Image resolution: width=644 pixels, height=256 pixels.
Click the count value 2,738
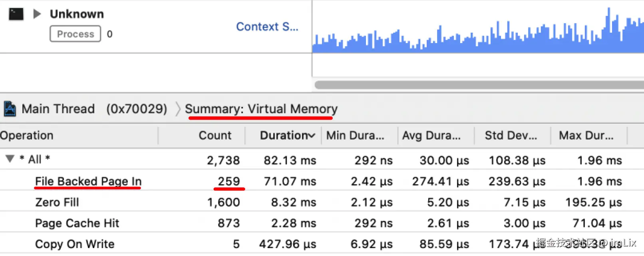click(x=223, y=160)
